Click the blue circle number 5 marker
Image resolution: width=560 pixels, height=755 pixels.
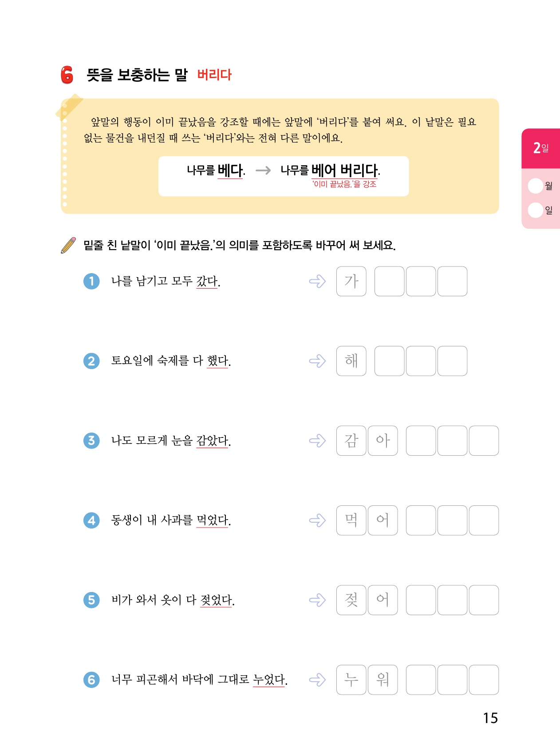pyautogui.click(x=91, y=600)
